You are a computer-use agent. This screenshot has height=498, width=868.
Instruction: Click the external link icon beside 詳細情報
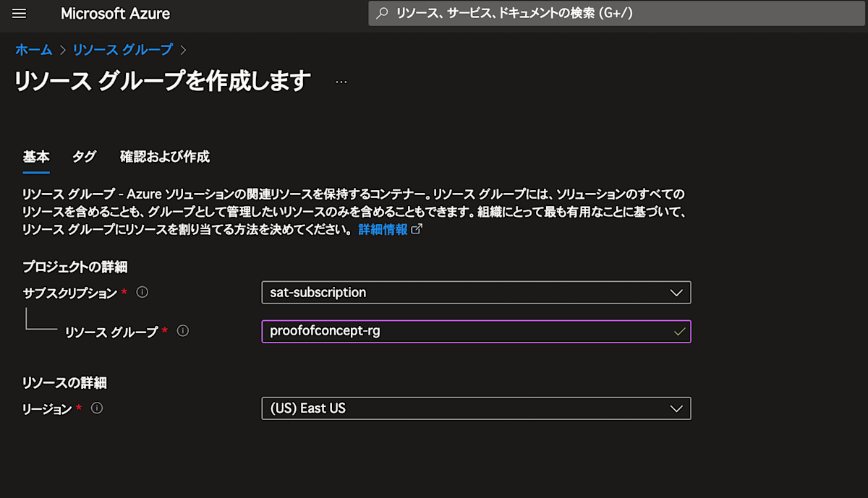tap(416, 230)
